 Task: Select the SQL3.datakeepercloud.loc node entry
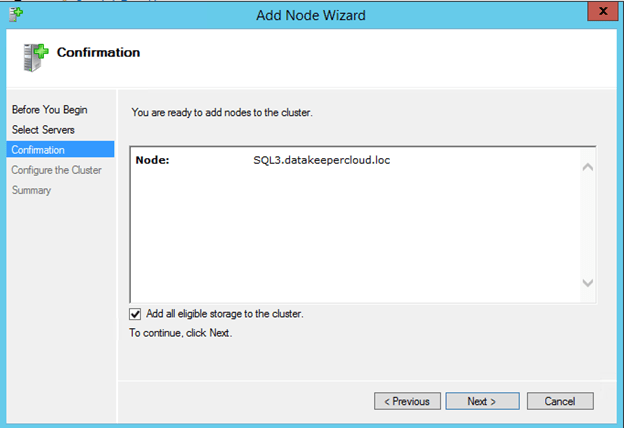coord(320,160)
